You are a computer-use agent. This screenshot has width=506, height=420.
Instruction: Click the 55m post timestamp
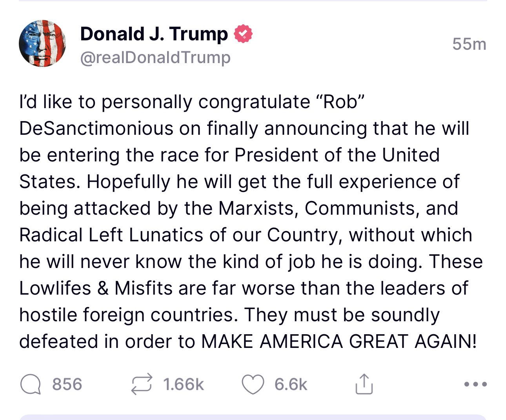(x=469, y=44)
